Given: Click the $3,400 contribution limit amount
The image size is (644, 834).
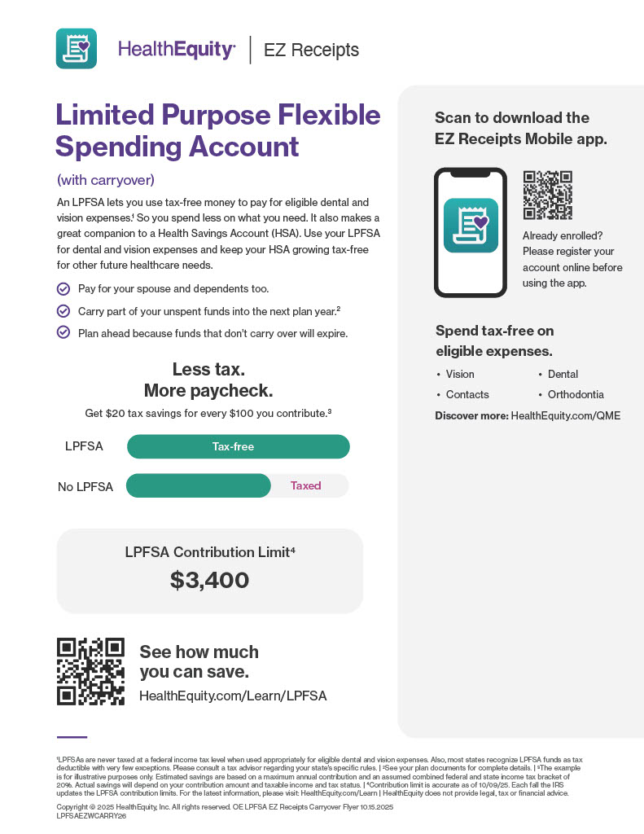Looking at the screenshot, I should tap(209, 580).
